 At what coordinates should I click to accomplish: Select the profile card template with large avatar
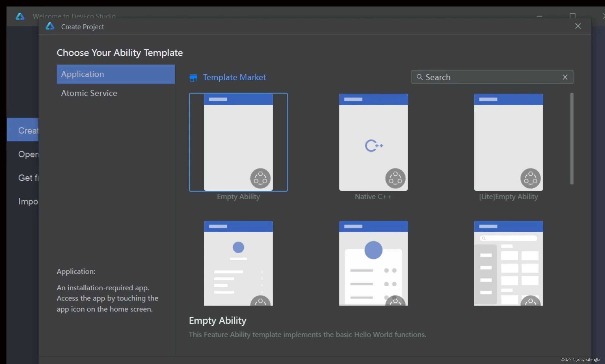point(373,263)
